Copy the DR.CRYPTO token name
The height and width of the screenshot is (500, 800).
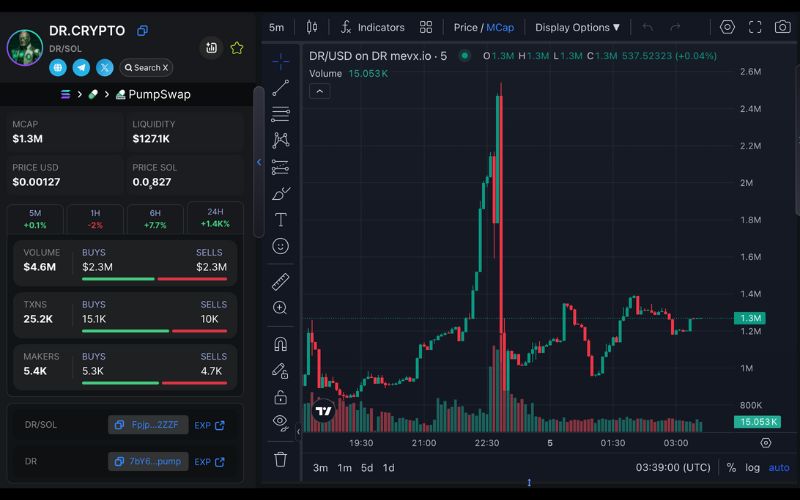(142, 31)
